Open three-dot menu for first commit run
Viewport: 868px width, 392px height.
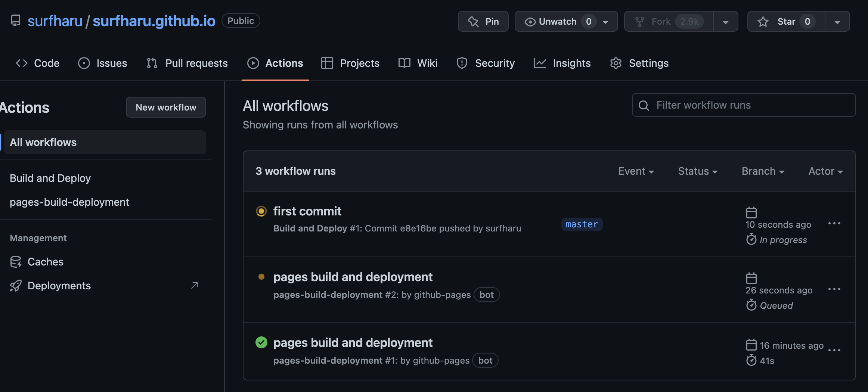pyautogui.click(x=834, y=224)
